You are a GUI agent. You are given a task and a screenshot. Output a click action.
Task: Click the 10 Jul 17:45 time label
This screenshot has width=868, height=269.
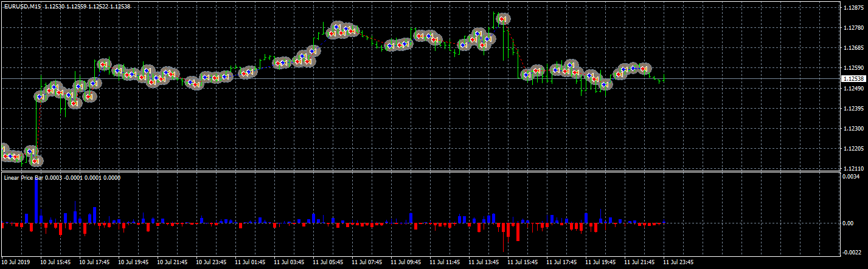tap(94, 262)
